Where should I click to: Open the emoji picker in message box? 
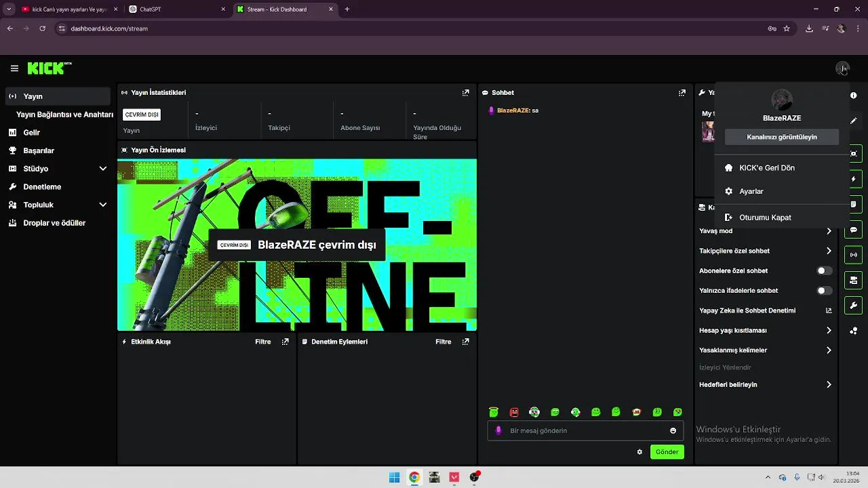673,430
